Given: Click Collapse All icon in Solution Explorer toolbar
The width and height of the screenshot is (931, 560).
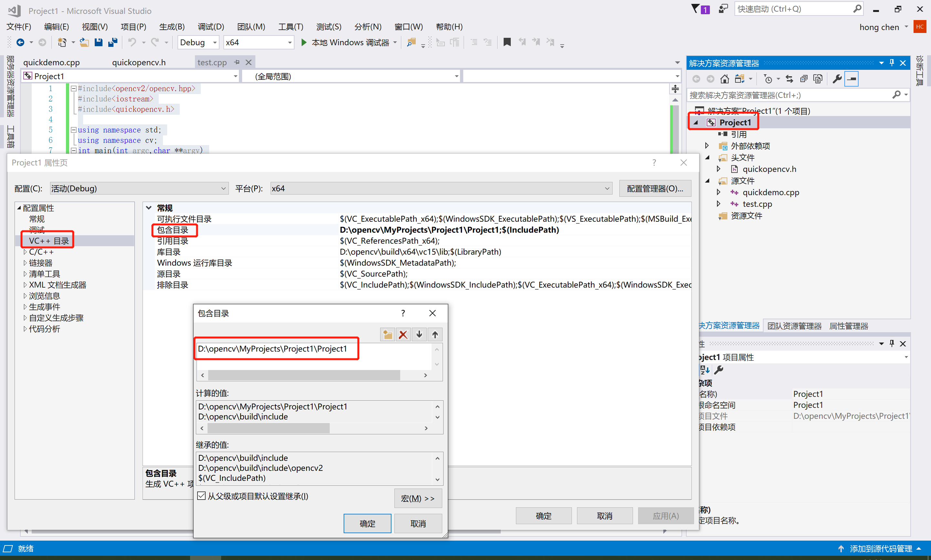Looking at the screenshot, I should [803, 79].
